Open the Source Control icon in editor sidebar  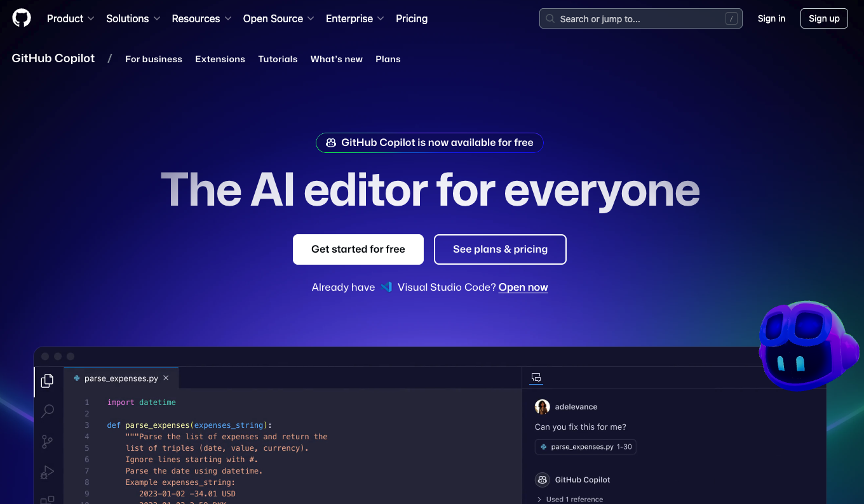click(x=48, y=442)
